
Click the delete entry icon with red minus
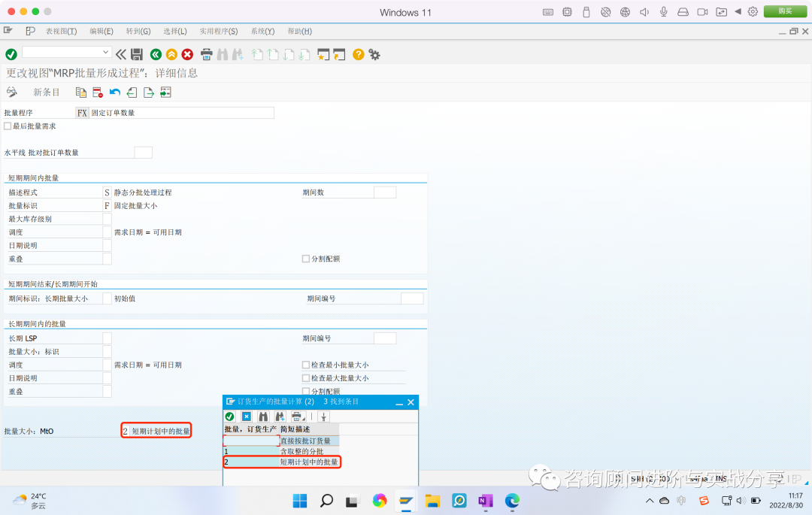tap(98, 92)
